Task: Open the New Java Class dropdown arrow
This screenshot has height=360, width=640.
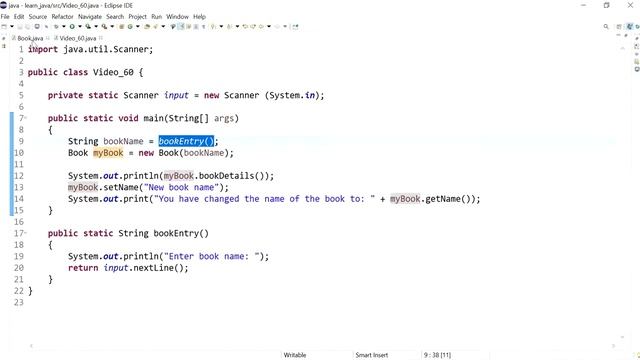Action: [x=138, y=27]
